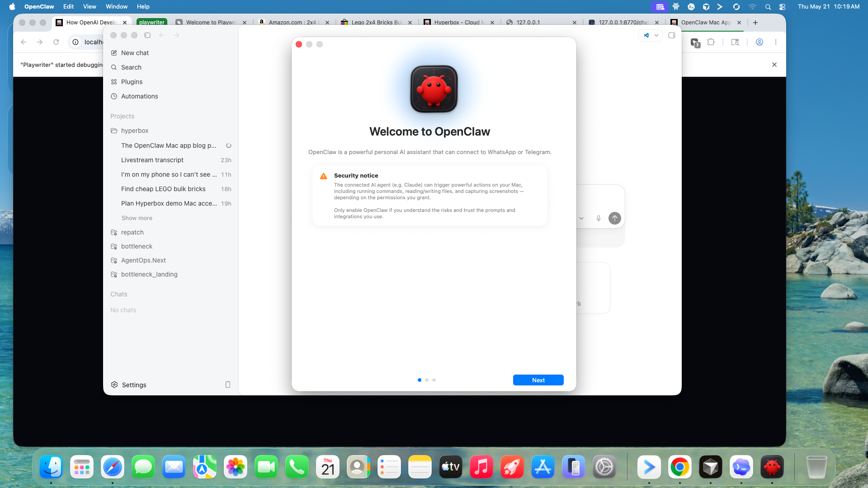Click the OpenClaw welcome app logo
Image resolution: width=868 pixels, height=488 pixels.
click(x=434, y=89)
